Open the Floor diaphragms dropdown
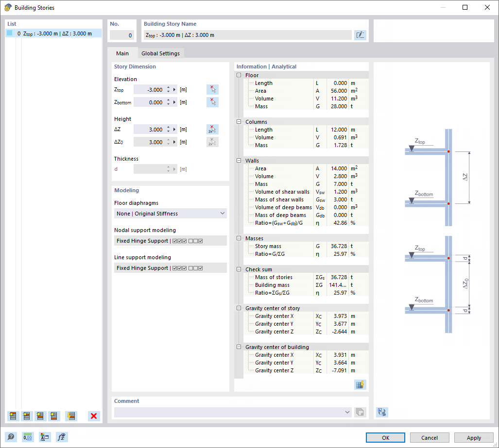Image resolution: width=499 pixels, height=448 pixels. [223, 213]
